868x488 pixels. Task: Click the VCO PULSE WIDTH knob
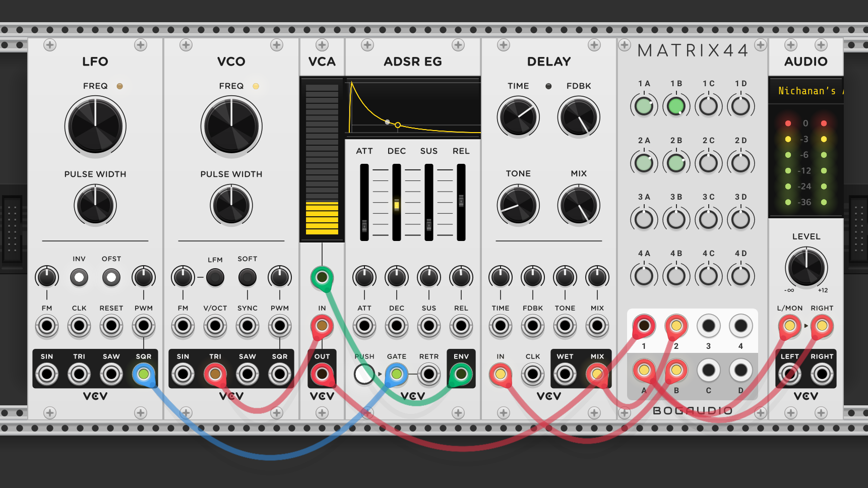231,205
